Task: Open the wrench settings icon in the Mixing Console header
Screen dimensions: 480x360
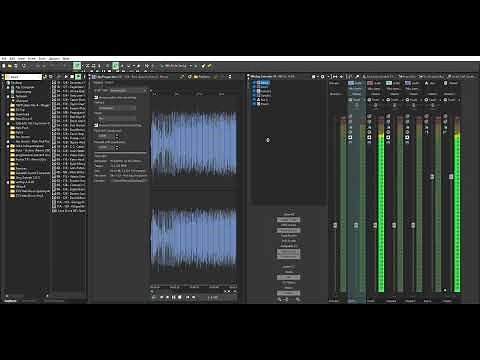Action: coord(357,77)
